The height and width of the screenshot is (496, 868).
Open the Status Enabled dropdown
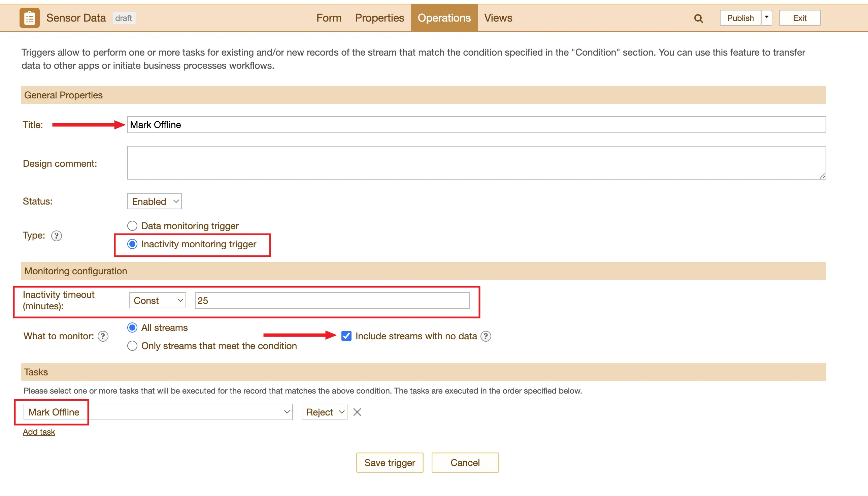pos(155,201)
